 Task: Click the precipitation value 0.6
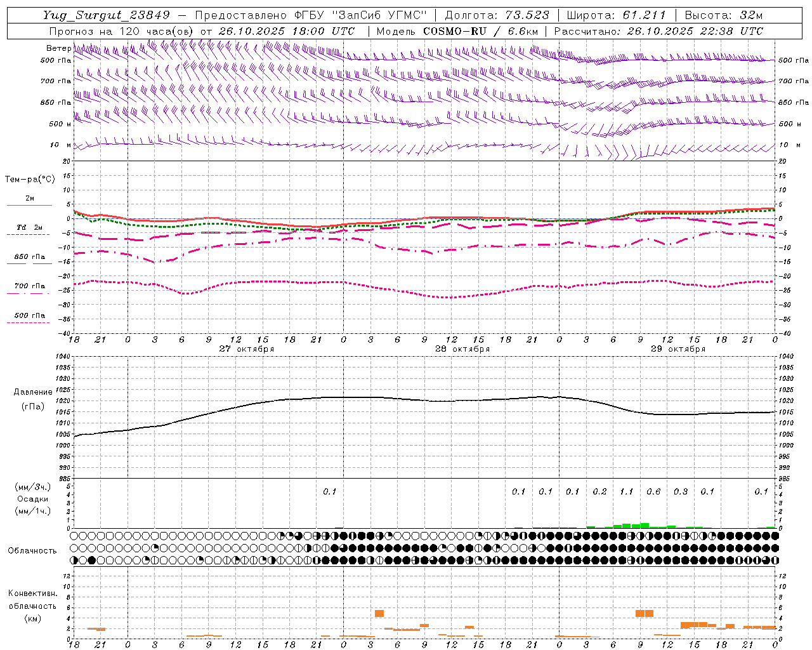[x=653, y=492]
